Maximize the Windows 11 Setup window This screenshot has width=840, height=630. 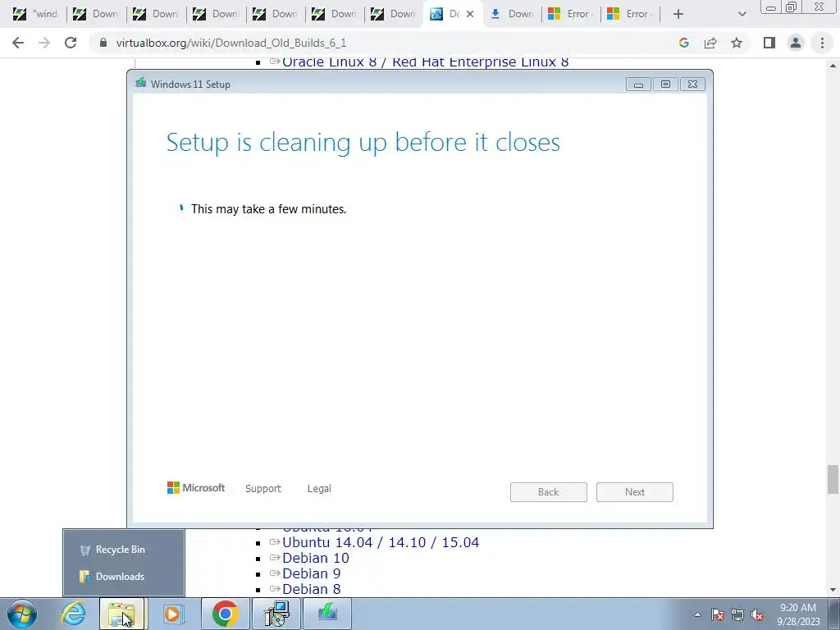(665, 84)
